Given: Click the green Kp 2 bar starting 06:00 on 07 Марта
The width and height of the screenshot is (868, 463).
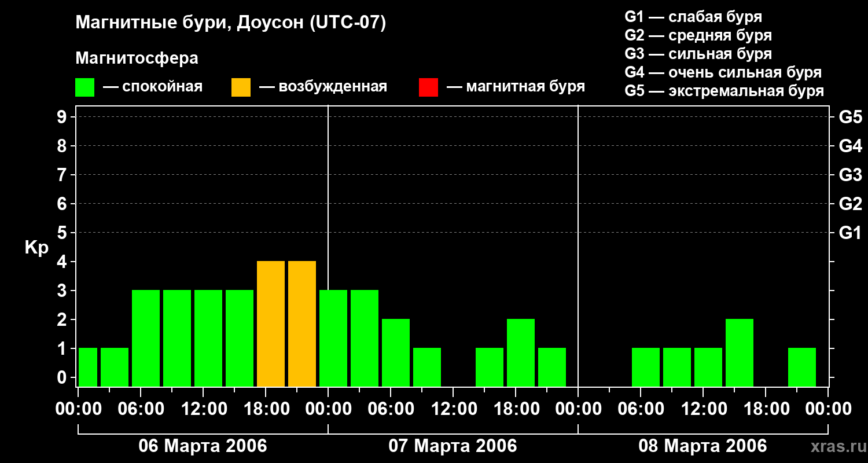Looking at the screenshot, I should [396, 352].
